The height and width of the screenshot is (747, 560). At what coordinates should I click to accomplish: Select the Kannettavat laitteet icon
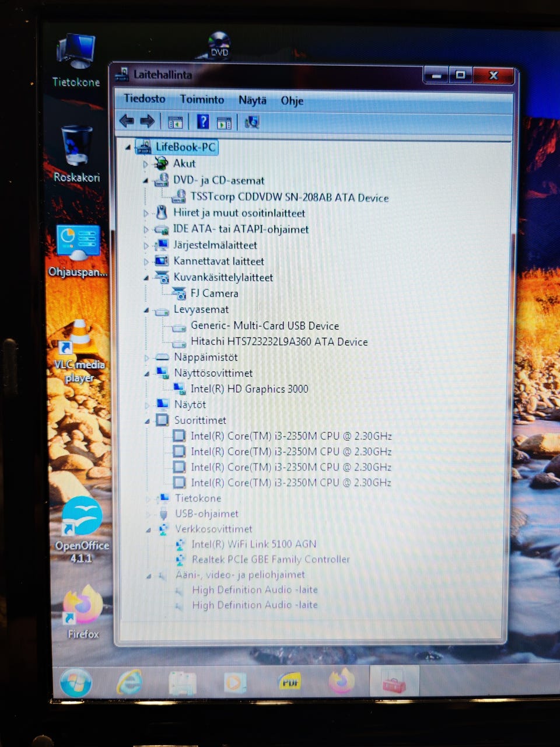point(162,261)
